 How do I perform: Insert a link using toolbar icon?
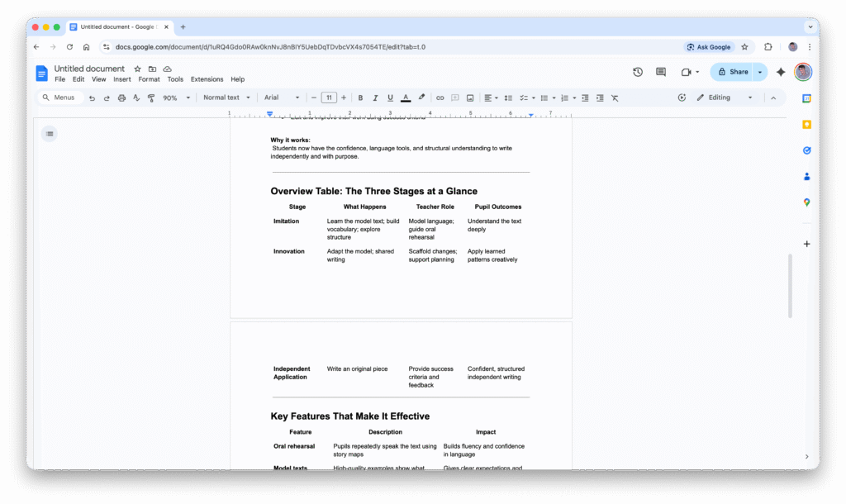(440, 97)
